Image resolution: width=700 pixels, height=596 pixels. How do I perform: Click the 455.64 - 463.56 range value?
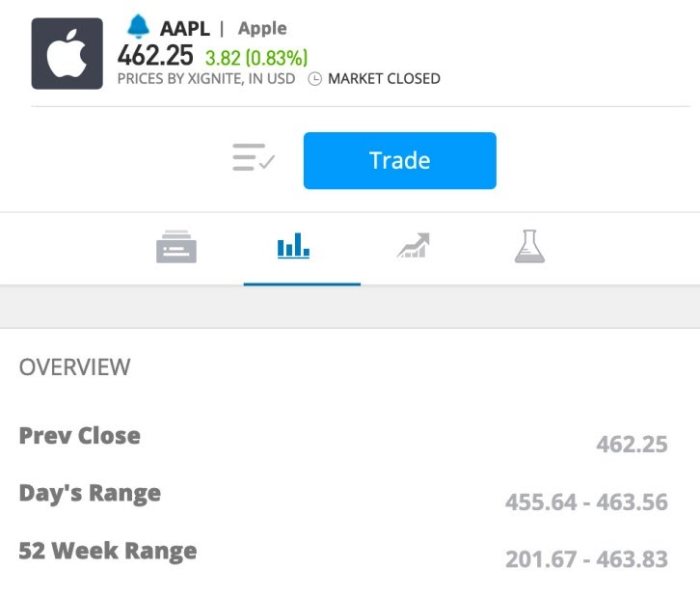(x=586, y=501)
